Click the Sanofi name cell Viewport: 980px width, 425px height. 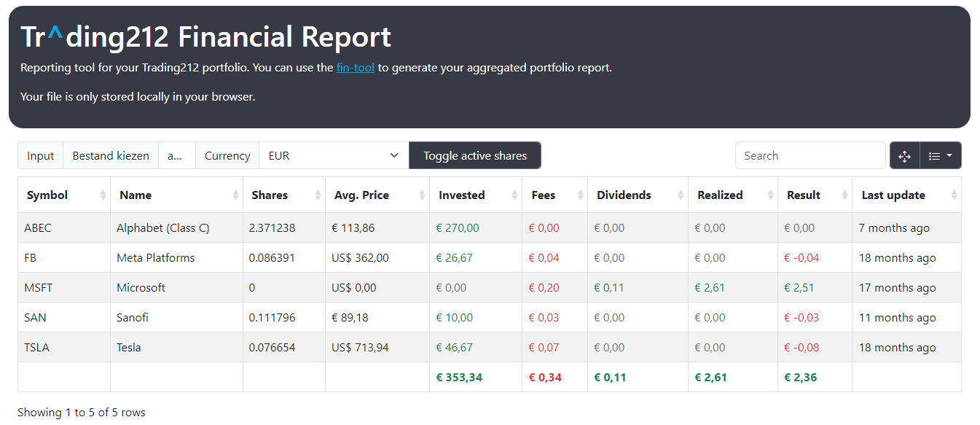(x=177, y=318)
